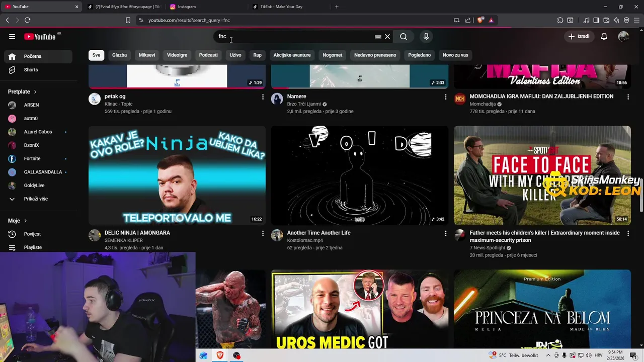Select the Nogomet filter chip
Screen dimensions: 644x362
[332, 55]
